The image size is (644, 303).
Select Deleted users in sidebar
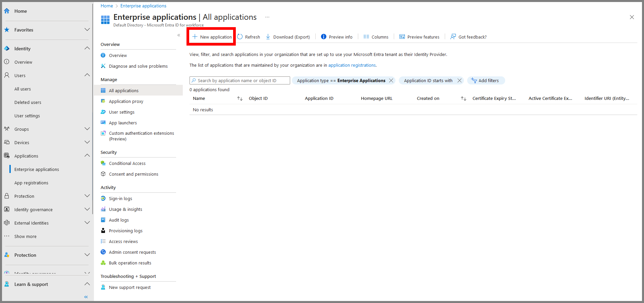coord(28,102)
